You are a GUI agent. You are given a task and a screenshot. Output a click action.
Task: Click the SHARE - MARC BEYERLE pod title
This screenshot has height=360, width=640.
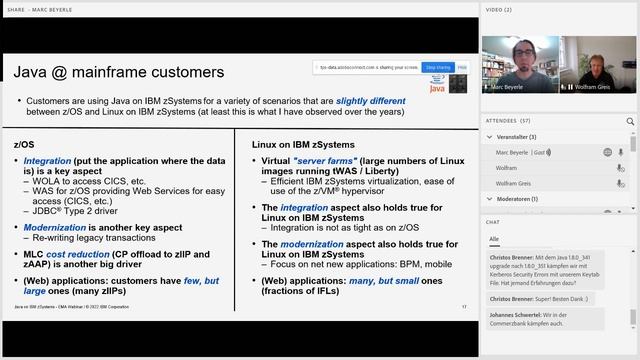tap(40, 10)
